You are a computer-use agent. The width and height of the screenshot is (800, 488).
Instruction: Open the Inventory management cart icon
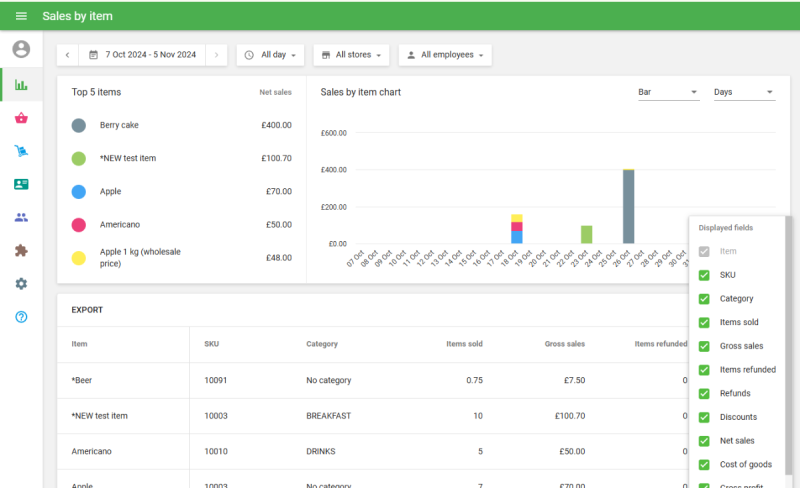tap(21, 151)
